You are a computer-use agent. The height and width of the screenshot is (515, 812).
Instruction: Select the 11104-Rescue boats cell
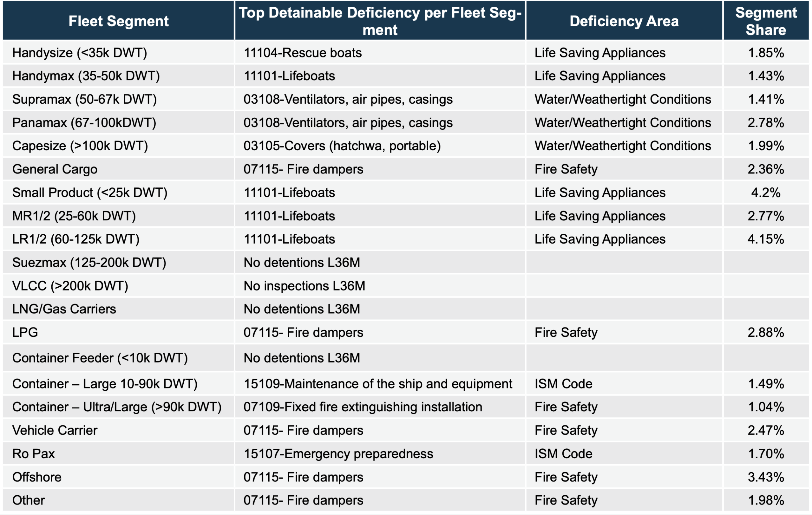[x=303, y=53]
